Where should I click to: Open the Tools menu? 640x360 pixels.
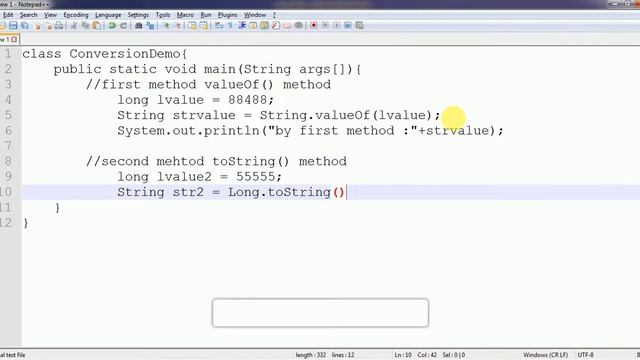[x=163, y=15]
